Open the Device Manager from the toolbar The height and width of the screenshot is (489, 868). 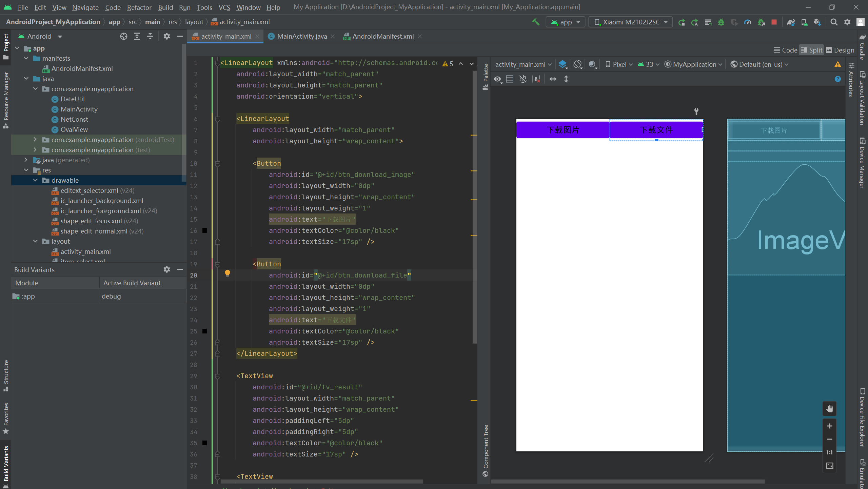[x=804, y=22]
